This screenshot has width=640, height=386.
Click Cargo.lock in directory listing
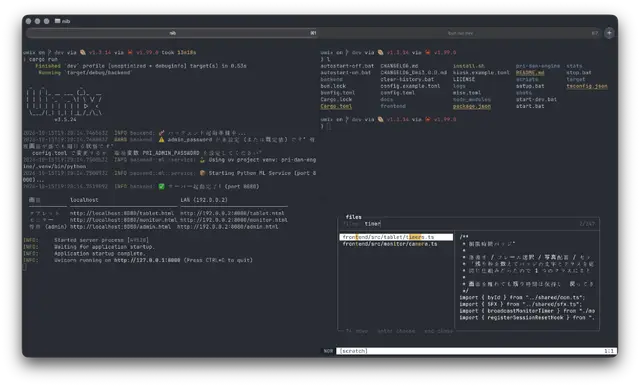pos(336,99)
